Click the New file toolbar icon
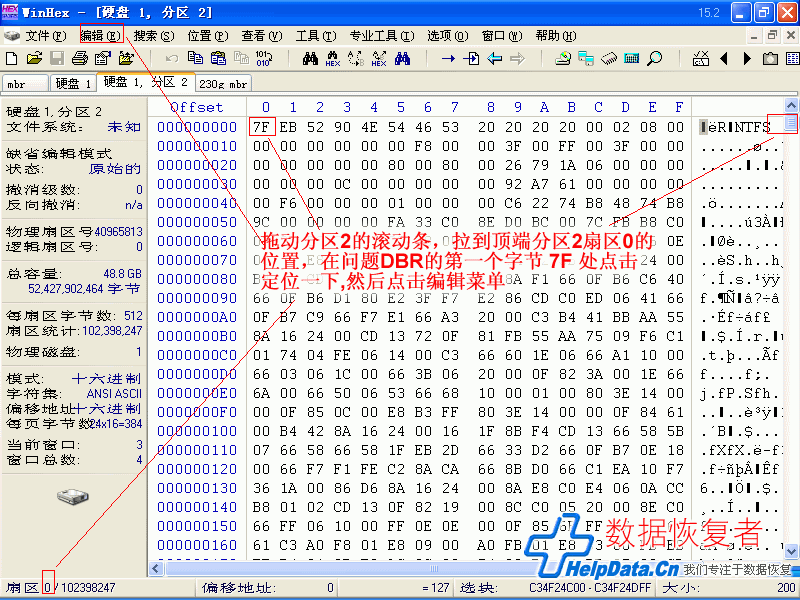Image resolution: width=800 pixels, height=600 pixels. pos(11,59)
